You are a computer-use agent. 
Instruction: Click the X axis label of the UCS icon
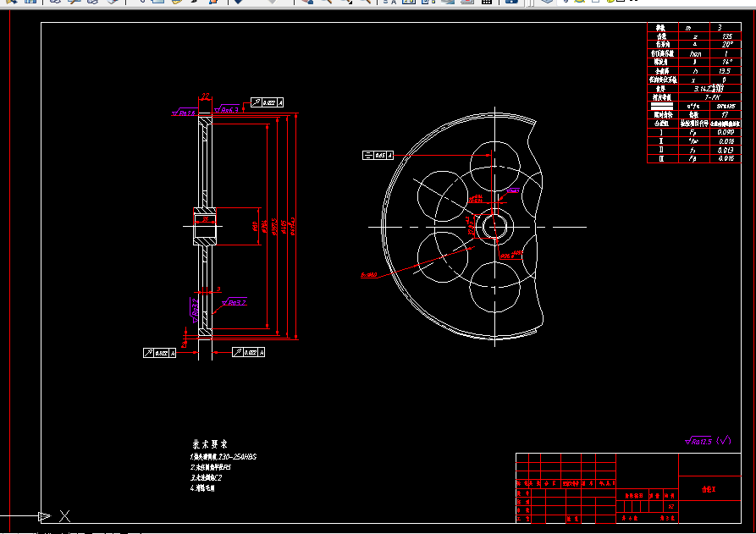pos(64,516)
